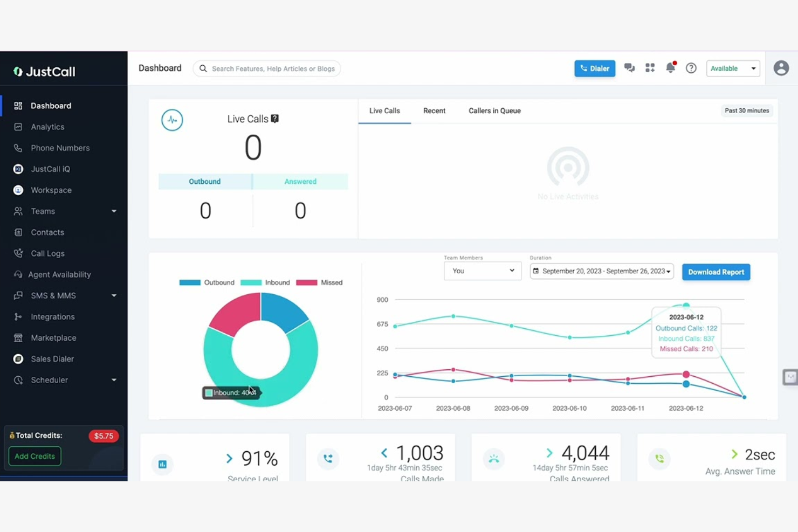Click the Download Report button

tap(716, 272)
